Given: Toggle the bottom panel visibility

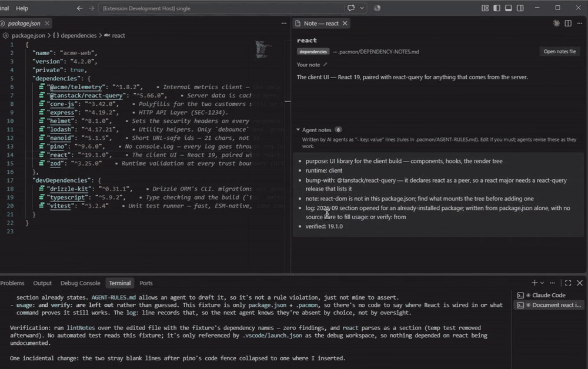Looking at the screenshot, I should (x=508, y=8).
